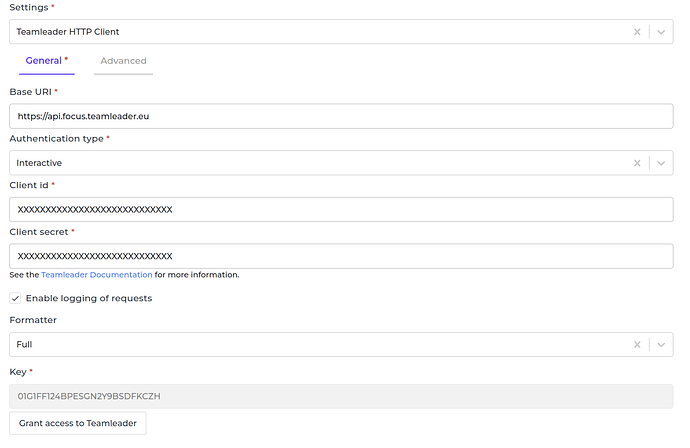Viewport: 690px width, 448px height.
Task: Edit the Base URI field
Action: tap(341, 116)
